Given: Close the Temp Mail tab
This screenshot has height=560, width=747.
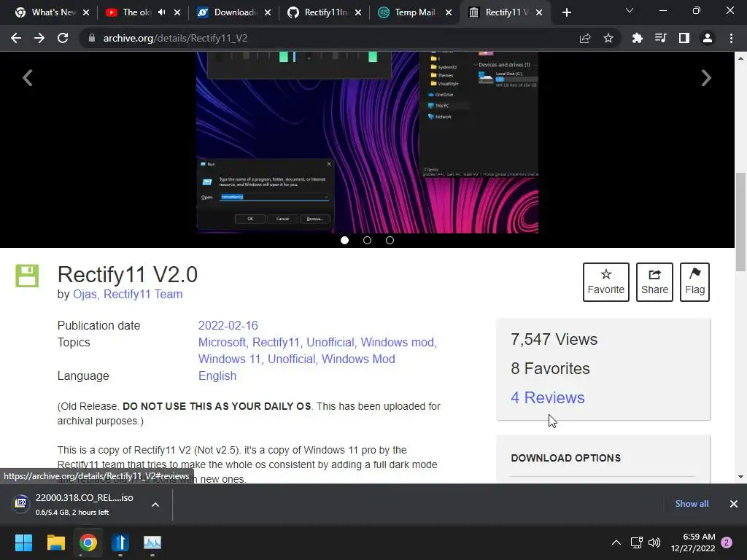Looking at the screenshot, I should tap(449, 12).
